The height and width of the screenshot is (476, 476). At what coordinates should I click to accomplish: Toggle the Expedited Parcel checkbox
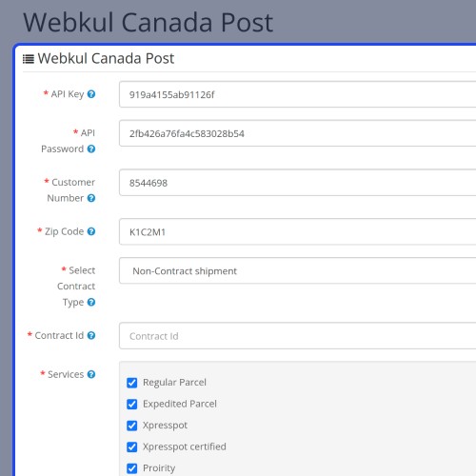coord(132,405)
